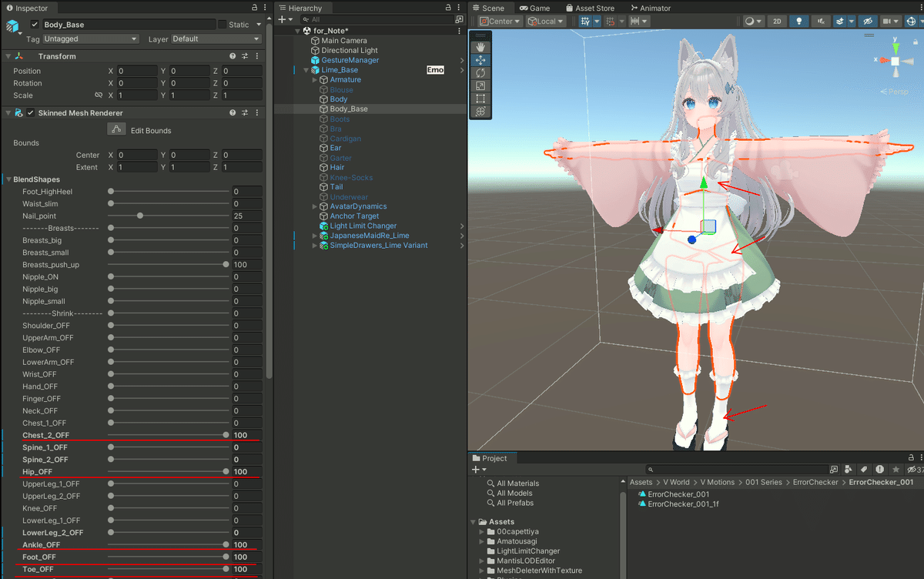Collapse the Lime_Base hierarchy
The image size is (924, 579).
tap(306, 70)
